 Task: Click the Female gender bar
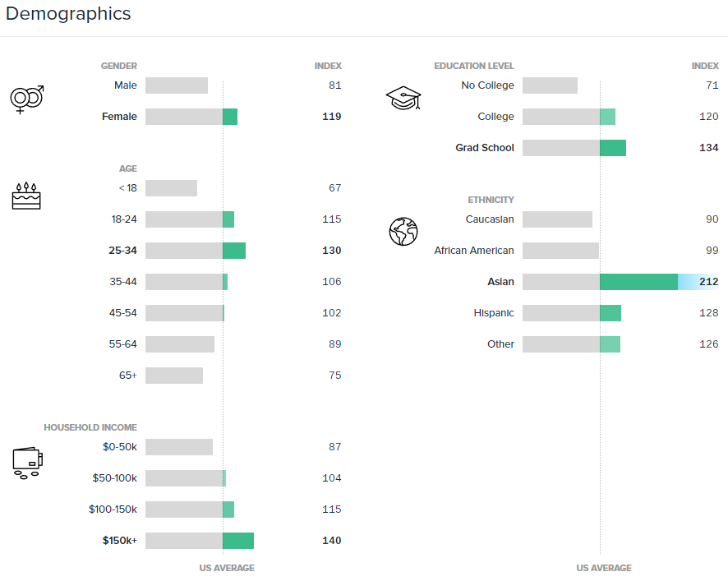click(191, 117)
